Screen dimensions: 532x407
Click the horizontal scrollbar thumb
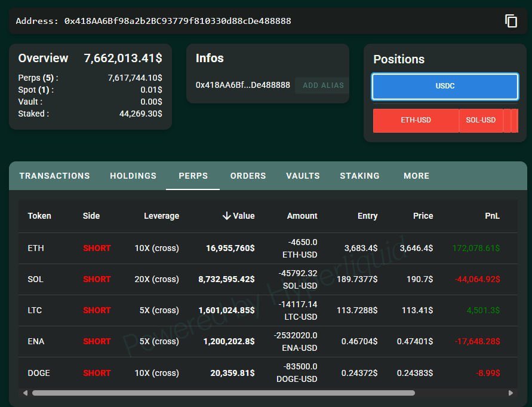[x=223, y=393]
